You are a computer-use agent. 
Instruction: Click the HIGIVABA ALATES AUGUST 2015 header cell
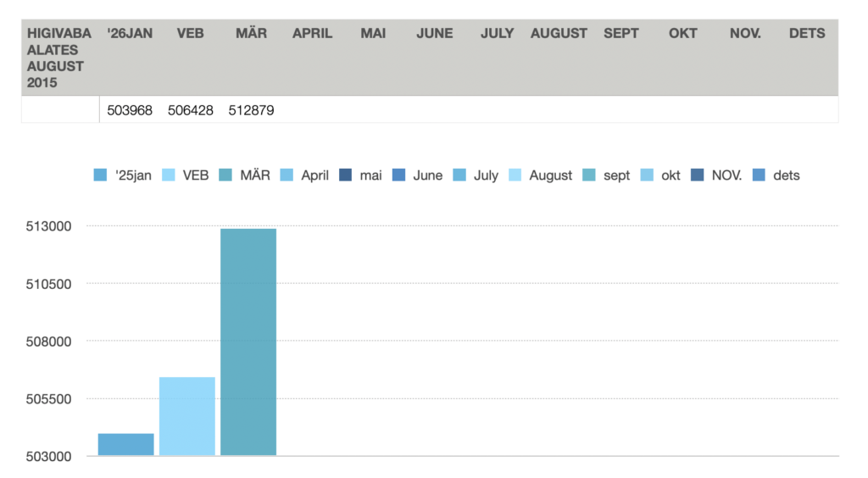pyautogui.click(x=59, y=58)
